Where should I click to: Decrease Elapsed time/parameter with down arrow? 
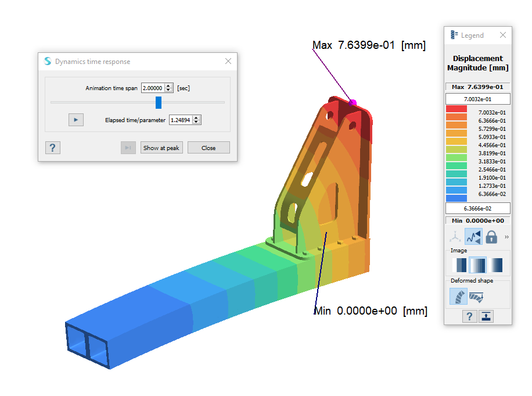point(196,122)
